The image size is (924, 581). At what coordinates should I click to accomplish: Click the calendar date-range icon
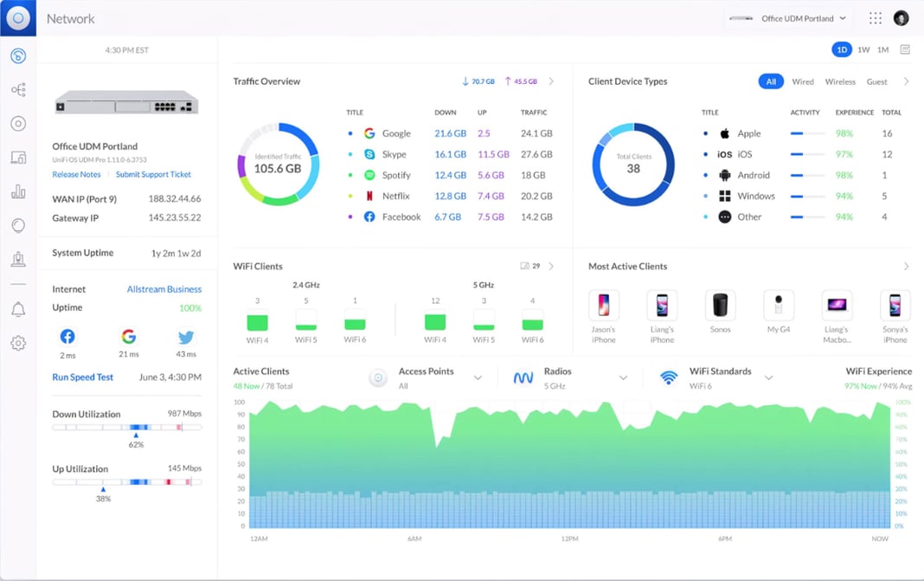click(x=905, y=49)
